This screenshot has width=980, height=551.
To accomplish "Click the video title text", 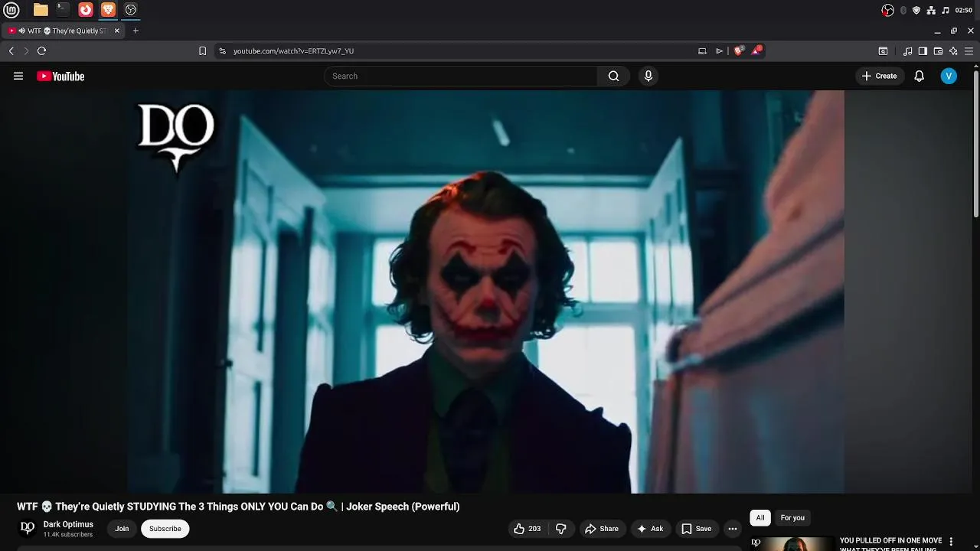I will point(238,507).
